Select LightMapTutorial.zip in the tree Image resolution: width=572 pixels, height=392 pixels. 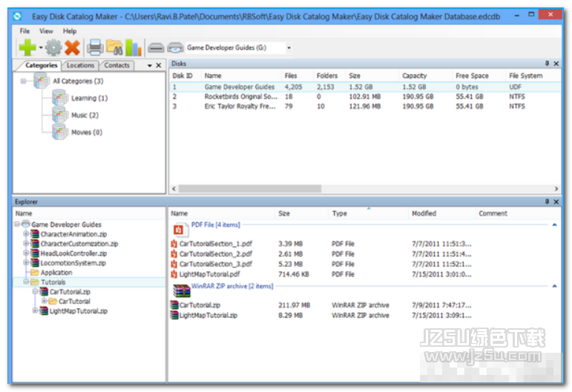pyautogui.click(x=79, y=311)
